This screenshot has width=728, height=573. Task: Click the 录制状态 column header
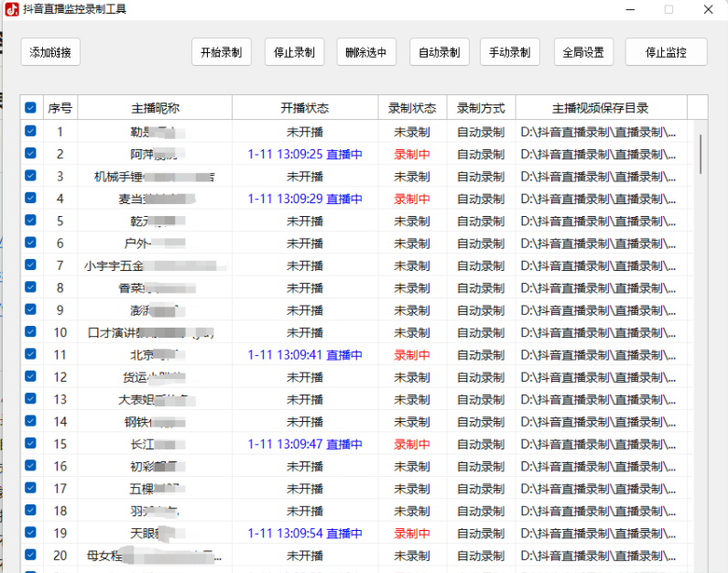click(x=412, y=108)
